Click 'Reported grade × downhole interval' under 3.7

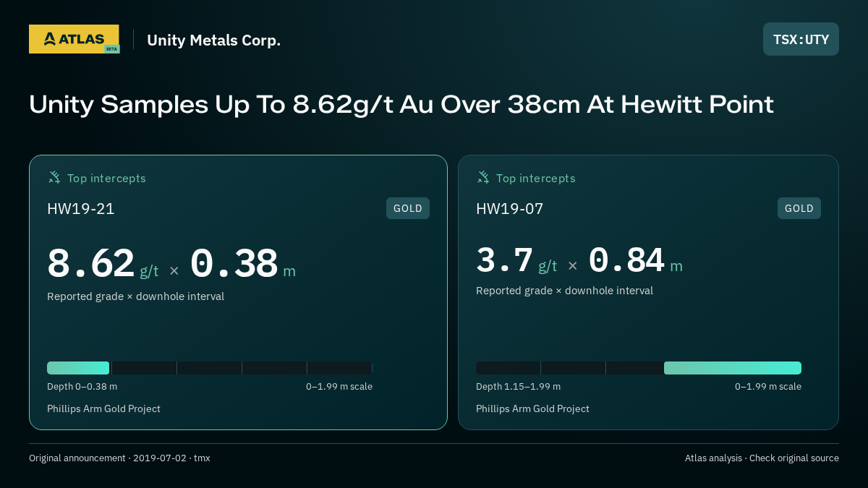click(x=564, y=291)
